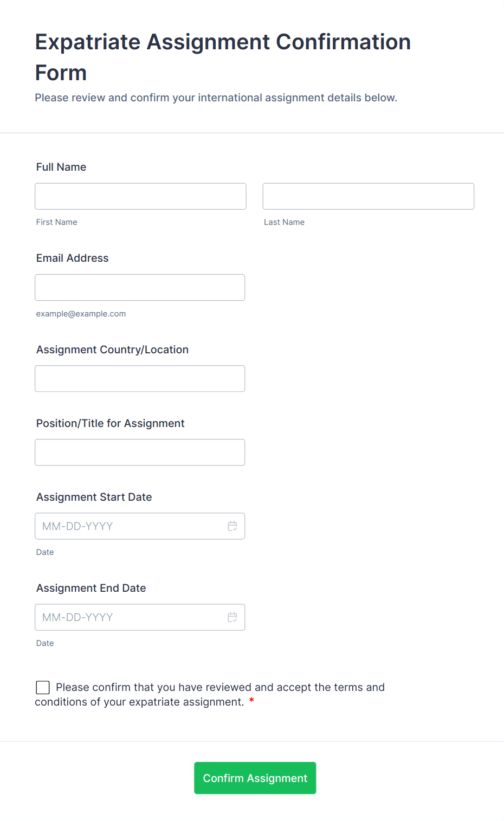
Task: Click the 'Full Name' field label
Action: [x=61, y=167]
